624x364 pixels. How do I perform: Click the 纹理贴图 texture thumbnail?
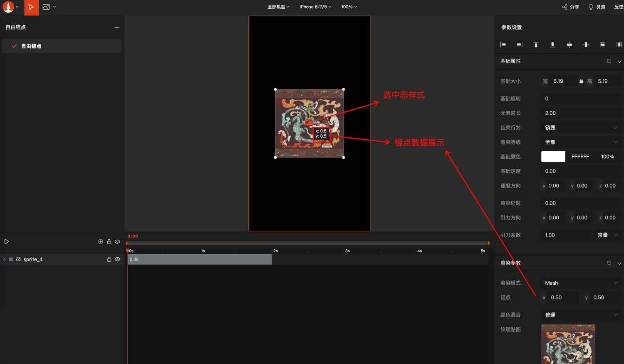tap(568, 344)
